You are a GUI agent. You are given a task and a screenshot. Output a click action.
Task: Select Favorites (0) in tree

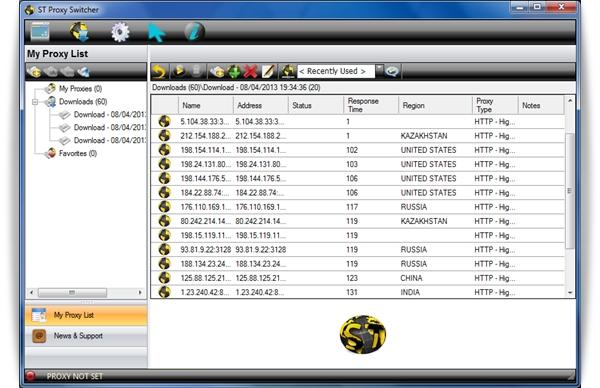[77, 153]
